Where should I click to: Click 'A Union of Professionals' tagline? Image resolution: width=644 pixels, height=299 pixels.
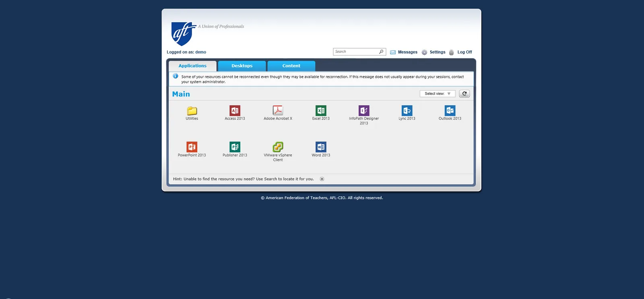pyautogui.click(x=221, y=27)
